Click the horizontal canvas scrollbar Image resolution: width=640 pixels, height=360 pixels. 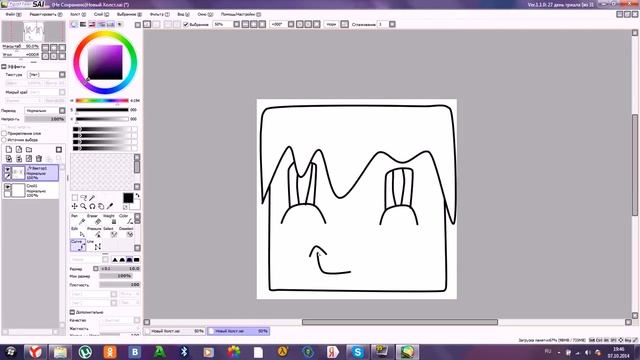[400, 322]
